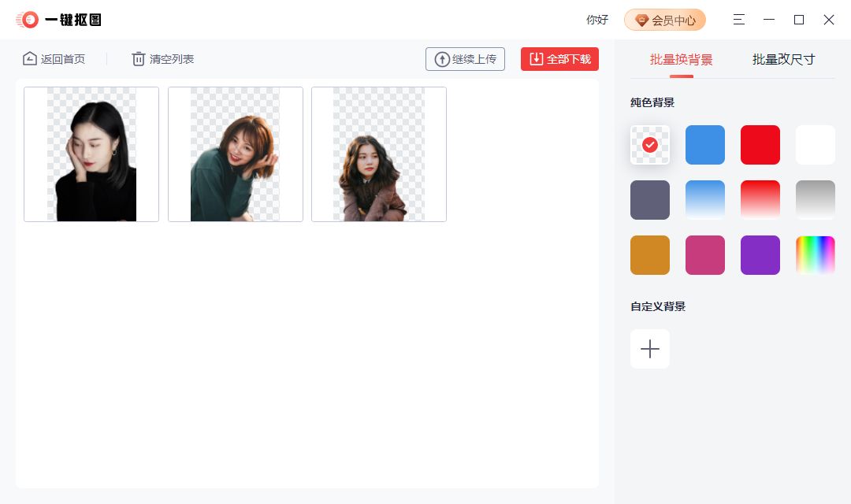Image resolution: width=851 pixels, height=504 pixels.
Task: Click the 一键抠图 app logo icon
Action: (28, 20)
